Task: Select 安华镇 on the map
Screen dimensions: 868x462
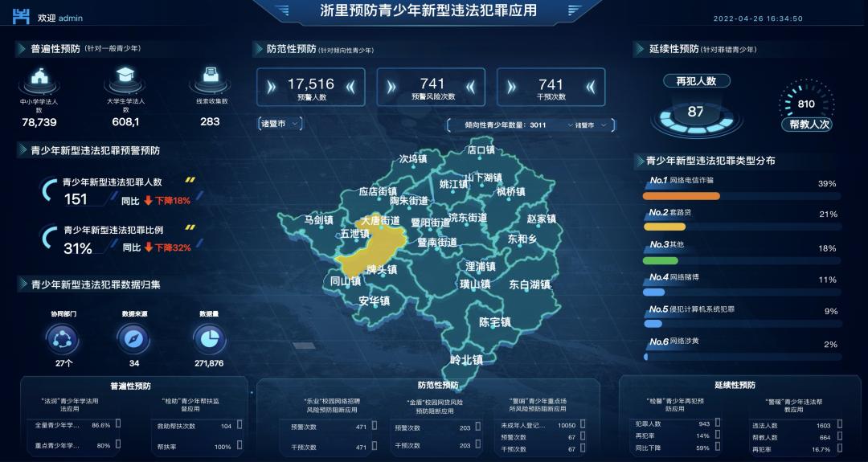Action: [x=375, y=301]
